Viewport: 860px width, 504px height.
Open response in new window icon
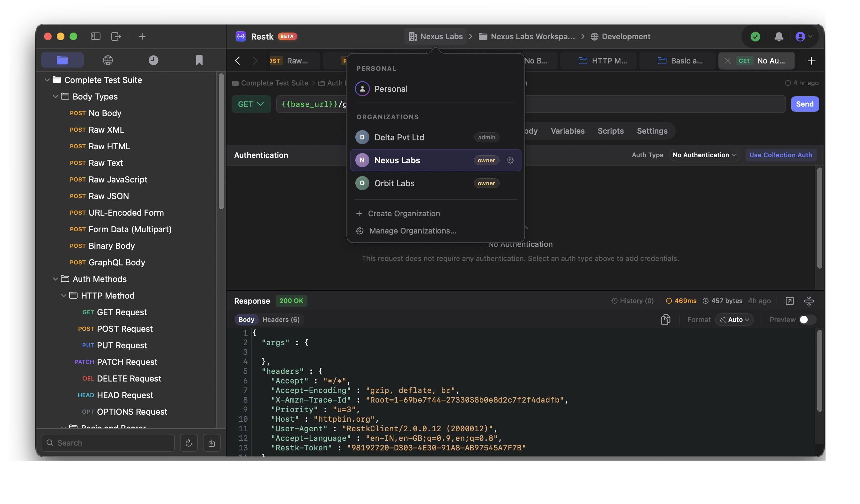(790, 300)
